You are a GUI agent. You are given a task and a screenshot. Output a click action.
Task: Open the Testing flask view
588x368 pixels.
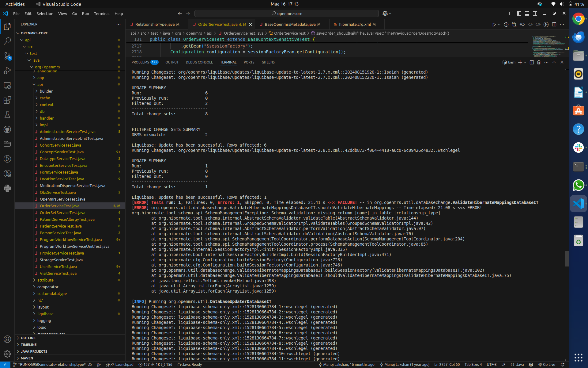coord(7,115)
